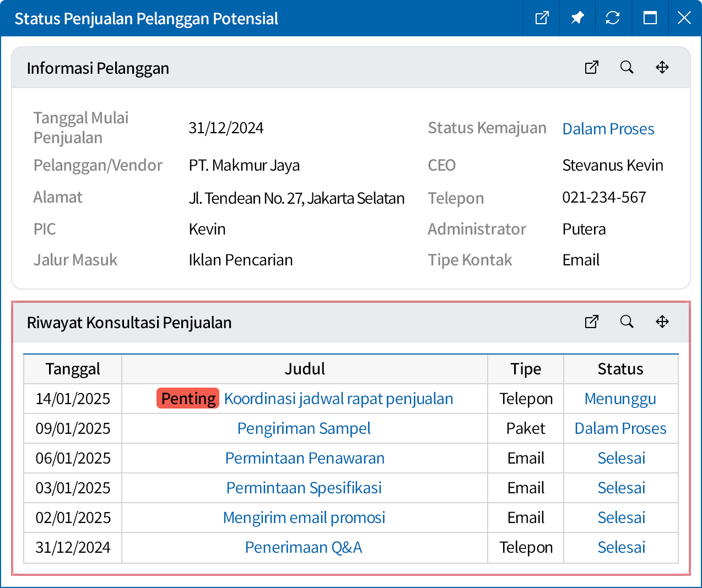
Task: Click the 31/12/2024 Tanggal Mulai Penjualan value
Action: click(226, 128)
